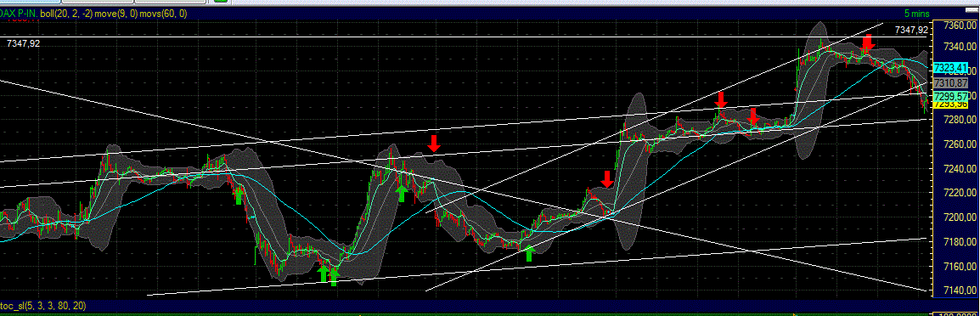Click the yellow 7293,96 price tag
The height and width of the screenshot is (316, 980).
pos(950,104)
